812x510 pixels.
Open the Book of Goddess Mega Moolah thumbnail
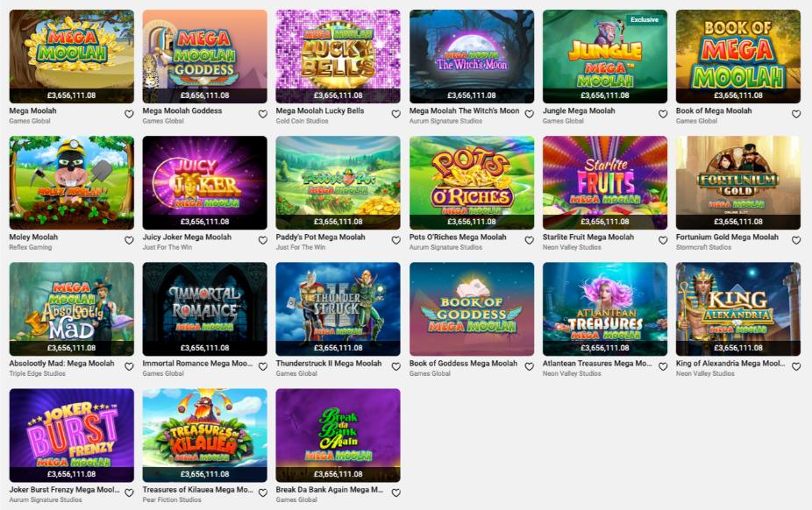[471, 308]
